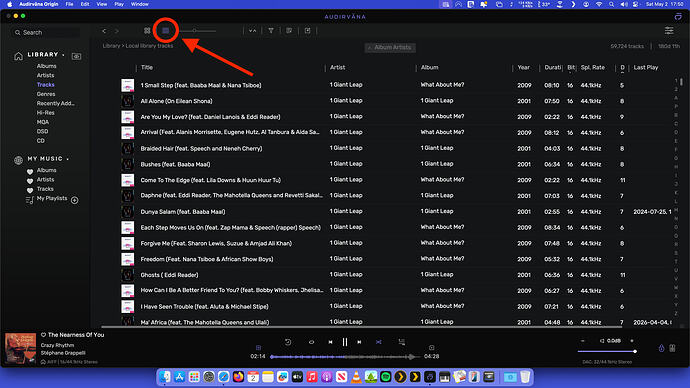Open the File menu
The height and width of the screenshot is (388, 690).
point(70,4)
